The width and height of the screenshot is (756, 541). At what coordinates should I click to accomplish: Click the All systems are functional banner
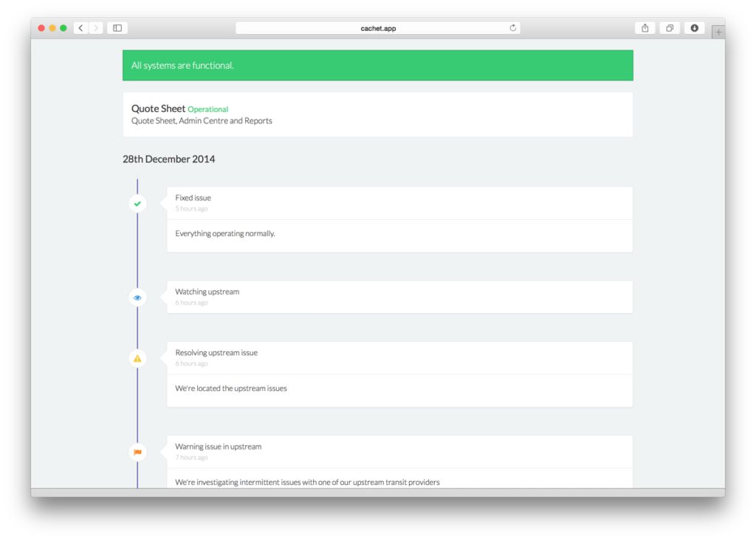(x=377, y=66)
